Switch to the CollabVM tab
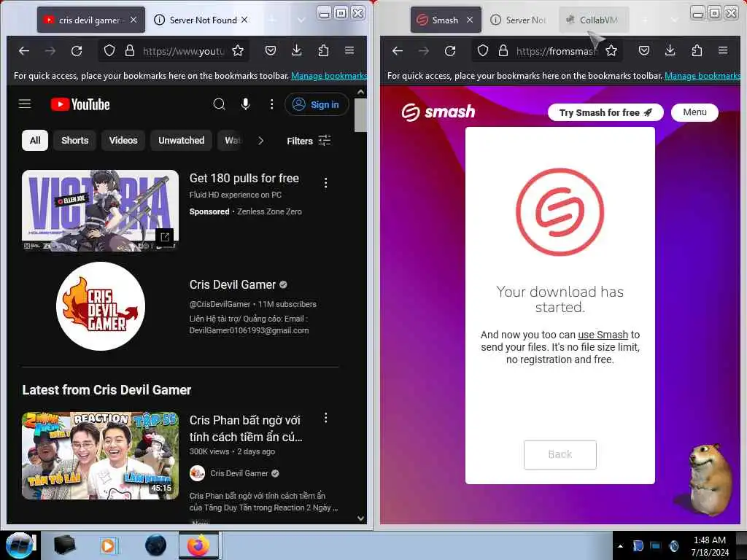 coord(594,20)
